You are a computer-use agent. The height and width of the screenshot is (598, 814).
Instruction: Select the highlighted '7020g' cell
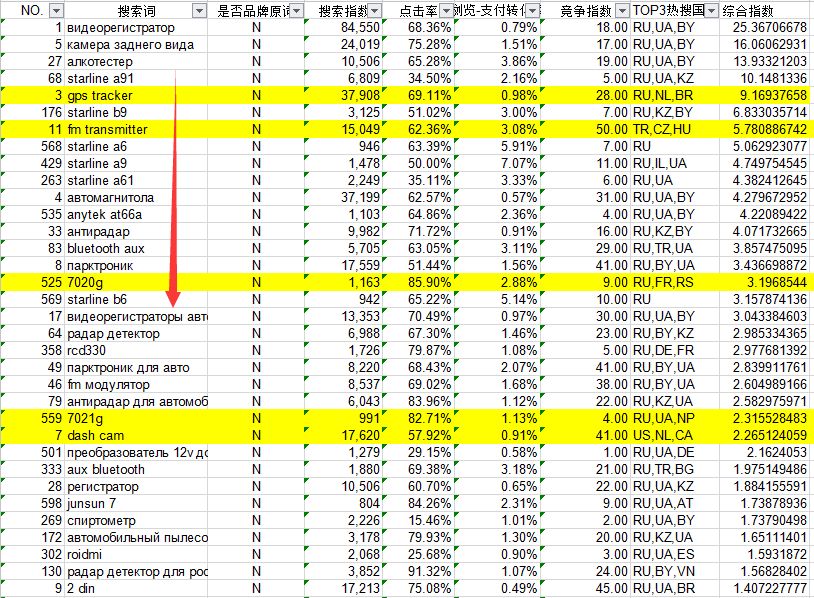point(136,282)
